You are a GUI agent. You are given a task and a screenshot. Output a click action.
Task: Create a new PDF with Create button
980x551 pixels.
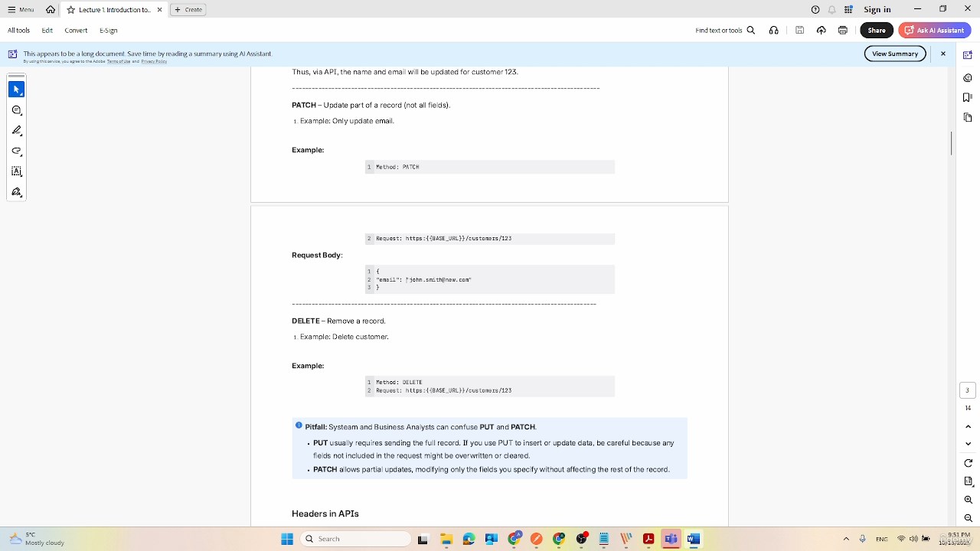point(188,10)
